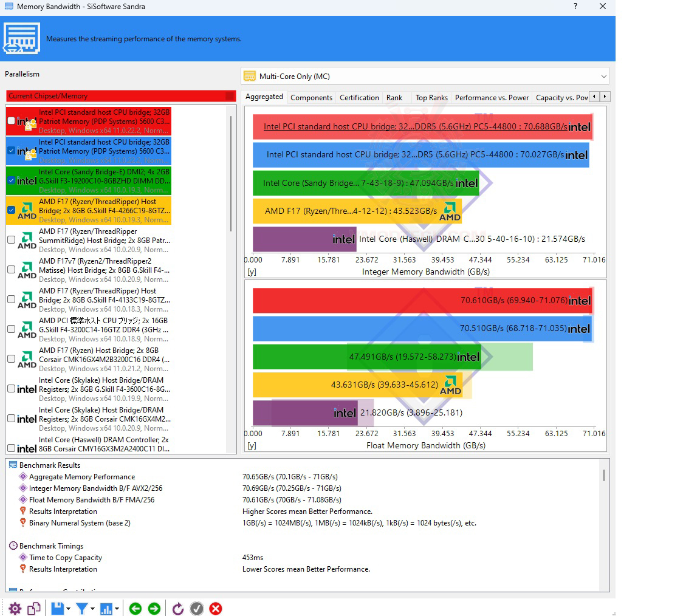Image resolution: width=700 pixels, height=616 pixels.
Task: Click AMD logo on the SummitRidge list row
Action: (27, 240)
